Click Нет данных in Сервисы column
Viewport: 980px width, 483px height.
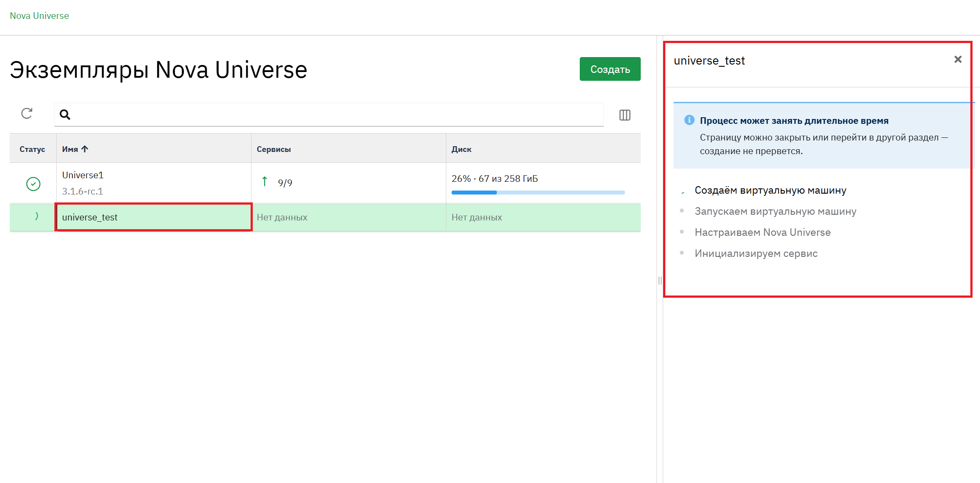282,217
